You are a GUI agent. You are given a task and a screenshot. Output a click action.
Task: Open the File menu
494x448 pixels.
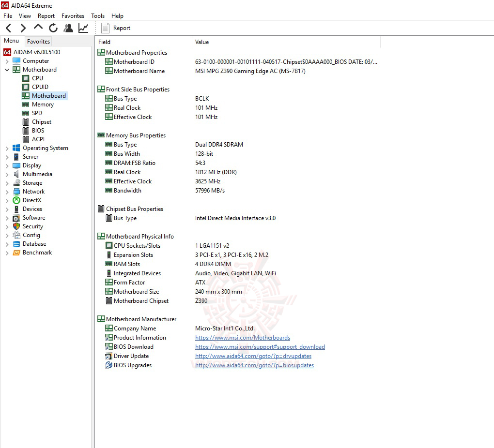(x=8, y=16)
